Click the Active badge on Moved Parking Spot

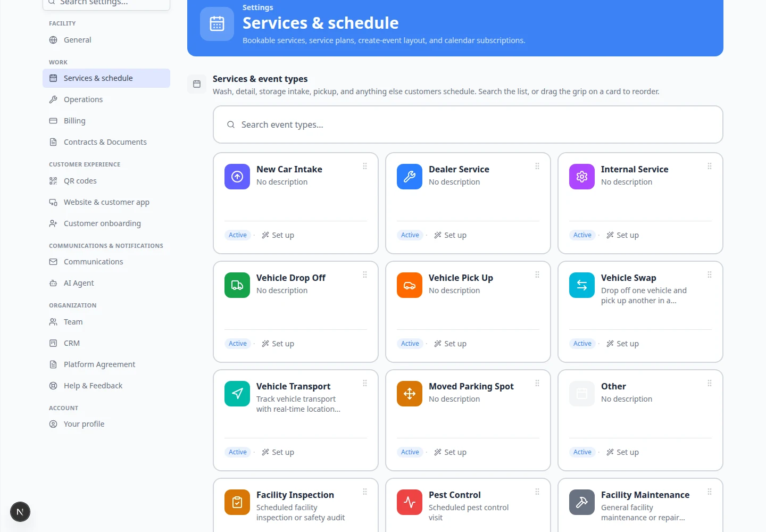(x=410, y=452)
